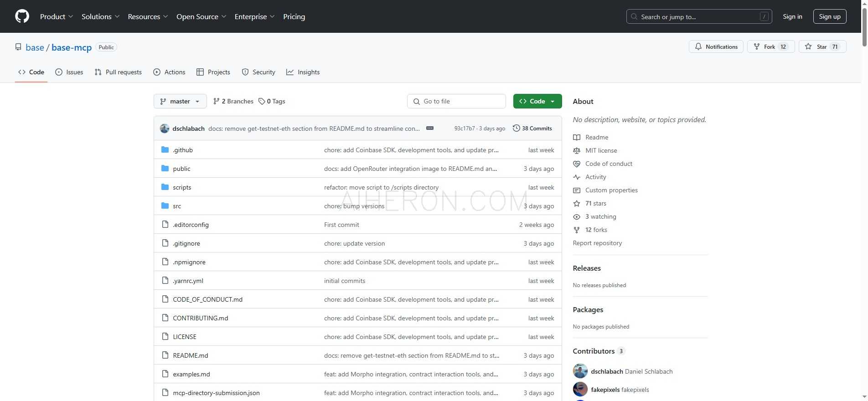
Task: Open the public folder
Action: (181, 169)
